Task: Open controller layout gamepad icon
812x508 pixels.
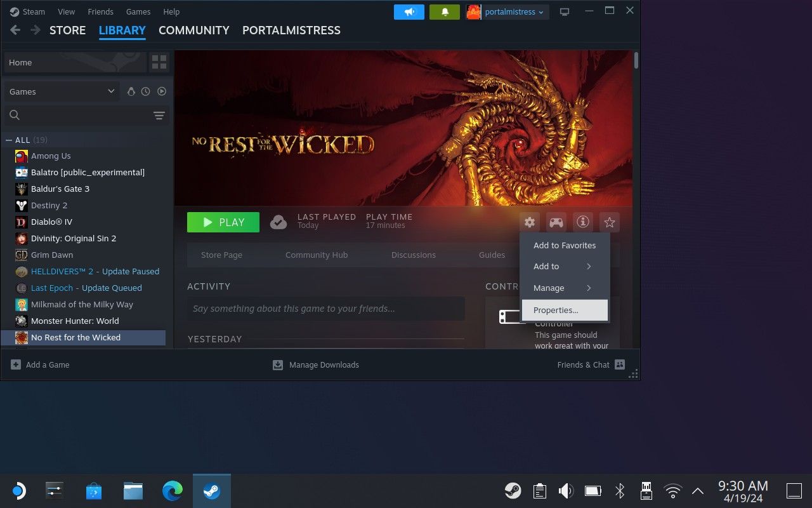Action: point(556,222)
